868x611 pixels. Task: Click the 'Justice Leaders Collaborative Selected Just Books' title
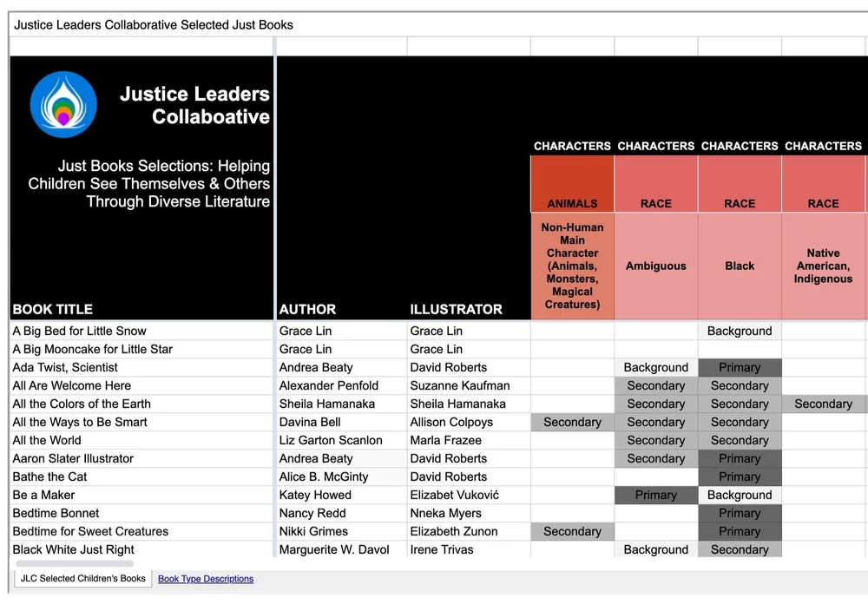(154, 25)
